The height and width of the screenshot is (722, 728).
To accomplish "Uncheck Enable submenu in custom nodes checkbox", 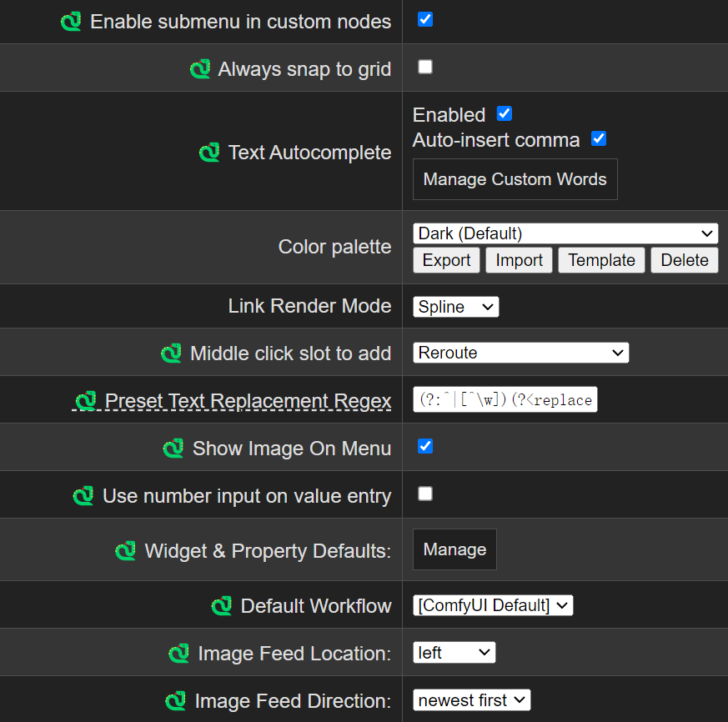I will pos(425,19).
